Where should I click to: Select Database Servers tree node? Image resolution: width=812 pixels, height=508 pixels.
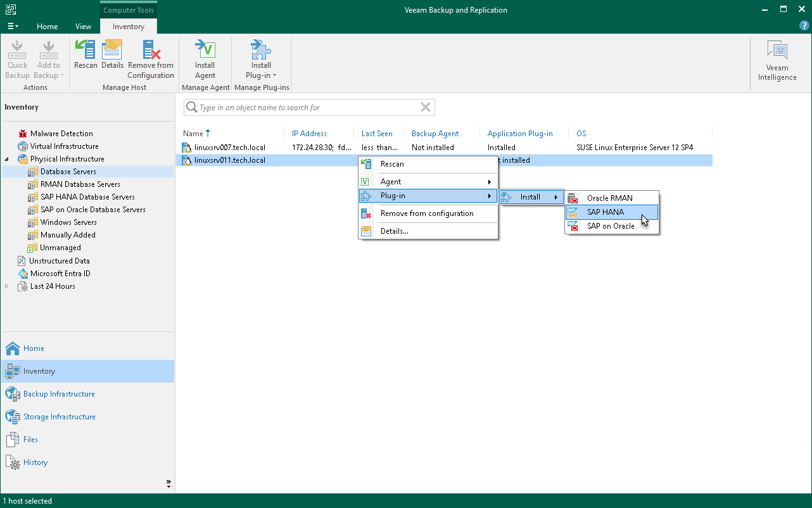pyautogui.click(x=68, y=172)
